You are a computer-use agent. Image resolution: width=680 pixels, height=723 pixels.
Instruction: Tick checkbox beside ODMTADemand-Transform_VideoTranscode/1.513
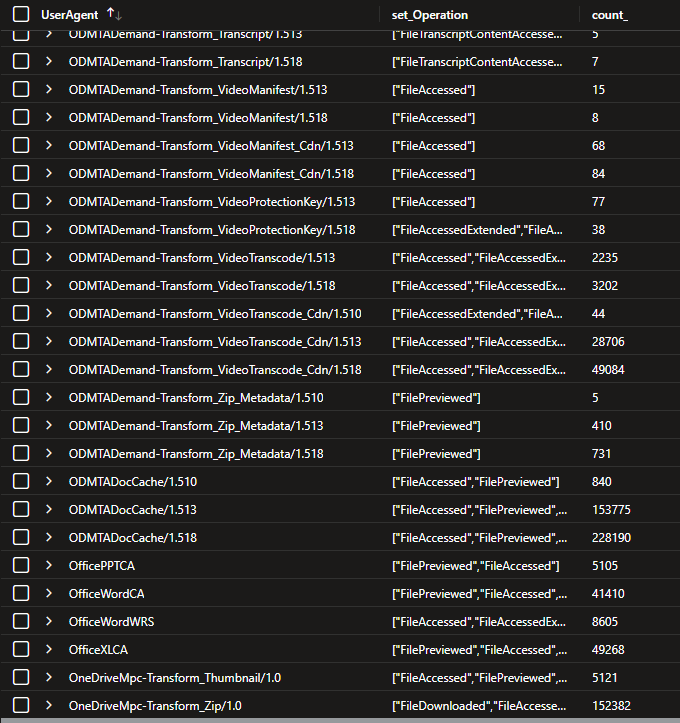(x=21, y=257)
